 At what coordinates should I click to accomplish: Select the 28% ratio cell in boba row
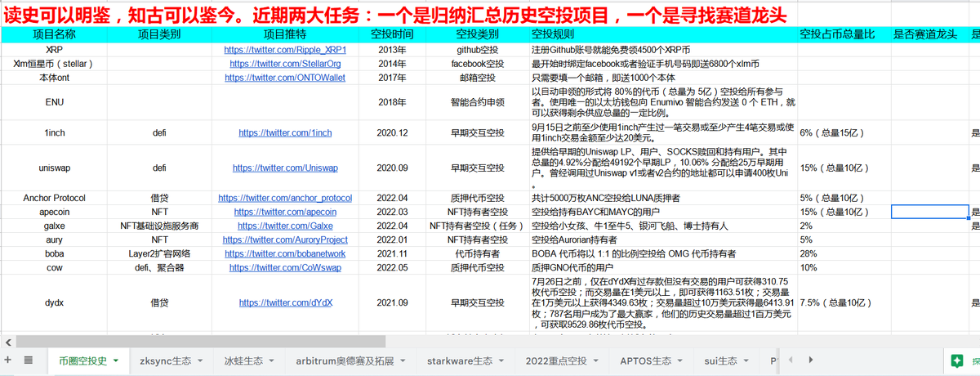coord(844,253)
